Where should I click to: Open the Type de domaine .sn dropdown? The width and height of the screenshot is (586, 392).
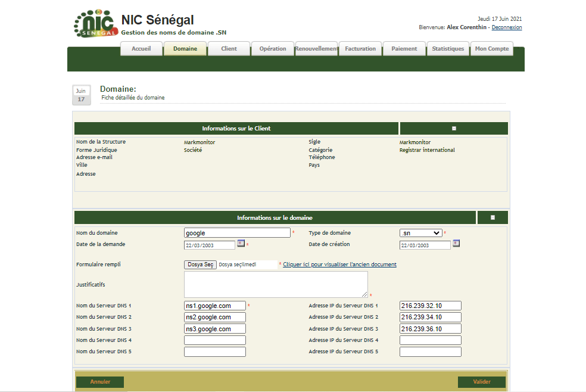click(x=420, y=233)
